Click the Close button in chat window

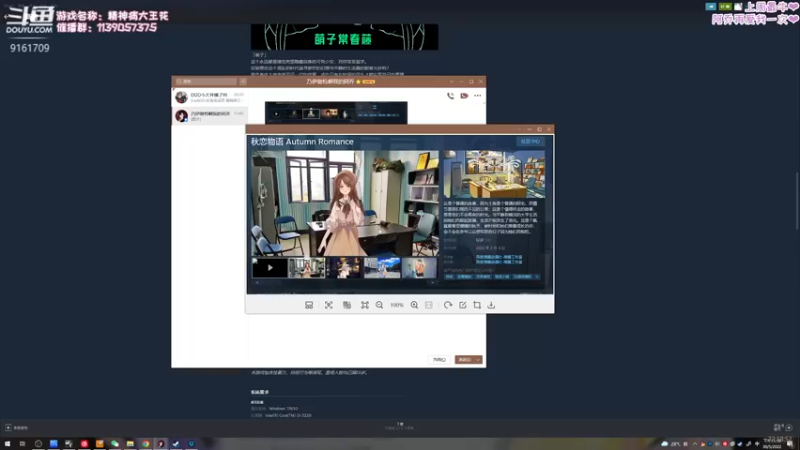[439, 360]
